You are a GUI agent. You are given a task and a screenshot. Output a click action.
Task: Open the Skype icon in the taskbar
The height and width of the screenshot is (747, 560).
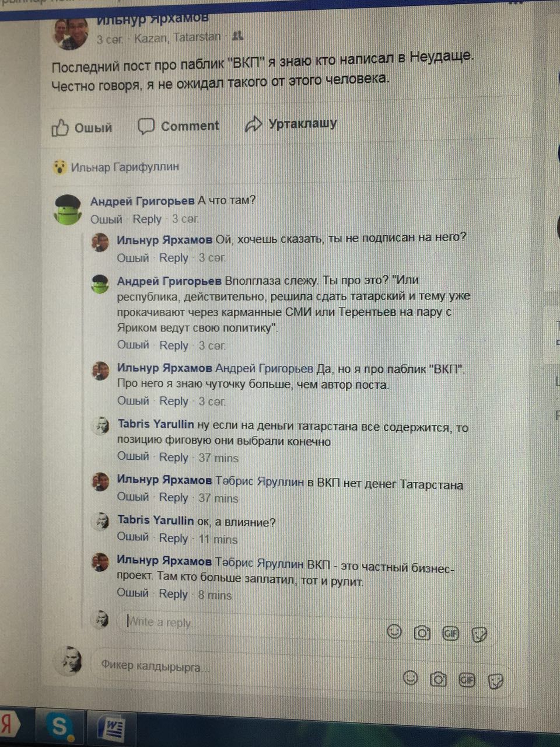[58, 727]
